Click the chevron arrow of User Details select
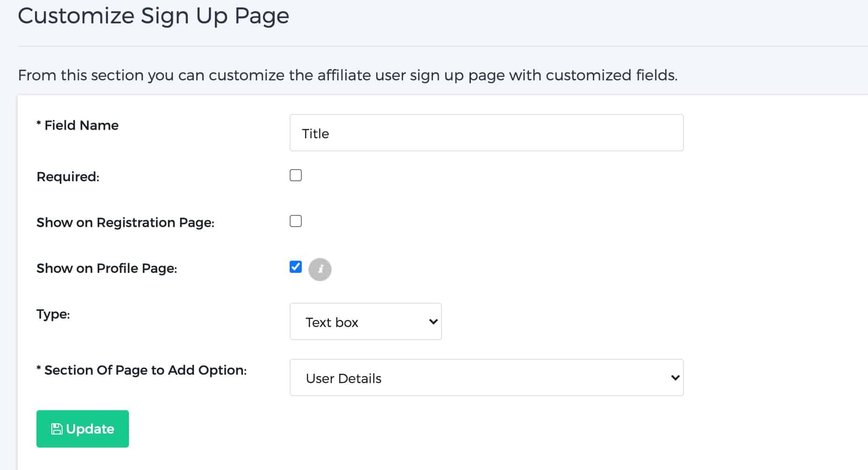This screenshot has width=868, height=470. pyautogui.click(x=675, y=377)
